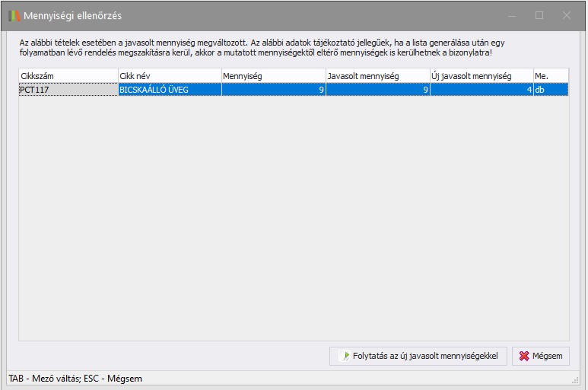Click the Me. column header
Image resolution: width=588 pixels, height=390 pixels.
point(550,76)
